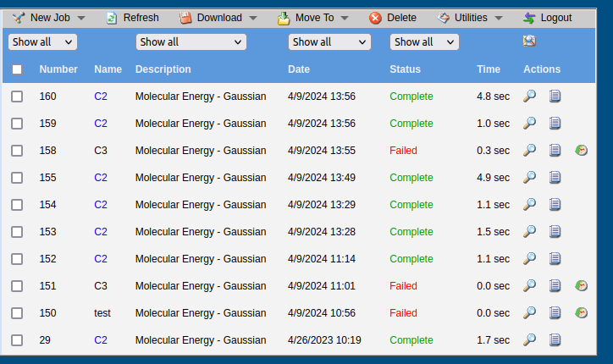Open raw output document for job 159
The height and width of the screenshot is (364, 613).
coord(555,123)
